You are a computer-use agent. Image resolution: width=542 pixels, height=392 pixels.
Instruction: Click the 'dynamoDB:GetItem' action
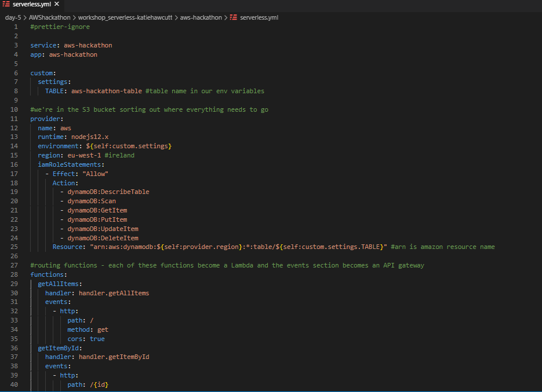pos(97,211)
